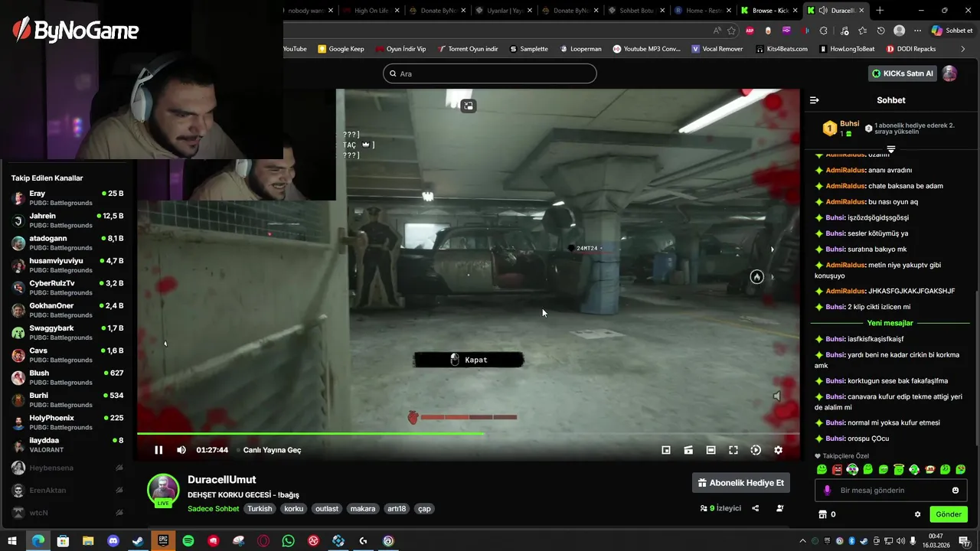Focus the Ara search field

pos(490,73)
